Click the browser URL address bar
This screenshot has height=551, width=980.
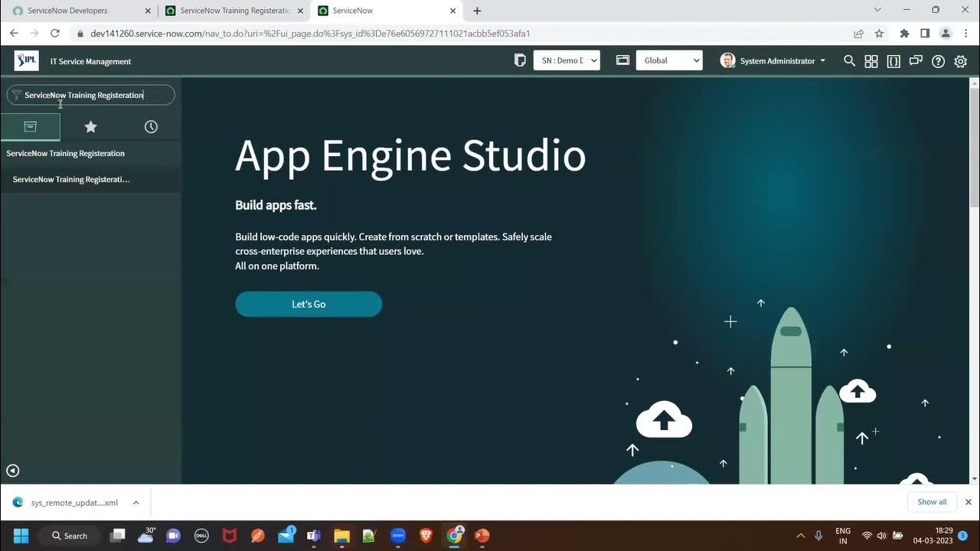[x=459, y=34]
